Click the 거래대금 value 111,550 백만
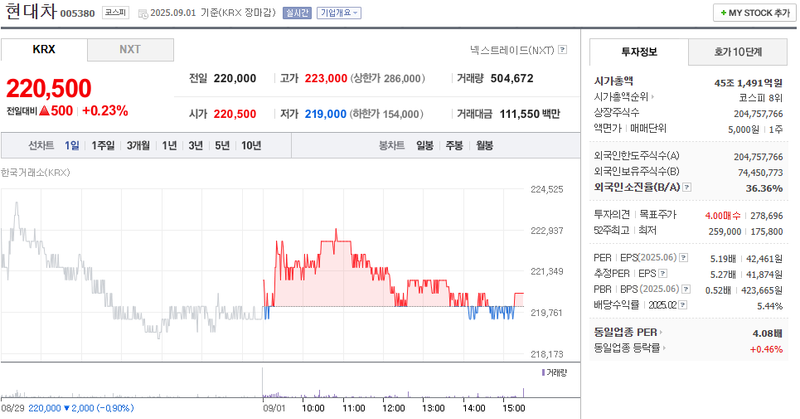The height and width of the screenshot is (419, 800). (x=530, y=114)
